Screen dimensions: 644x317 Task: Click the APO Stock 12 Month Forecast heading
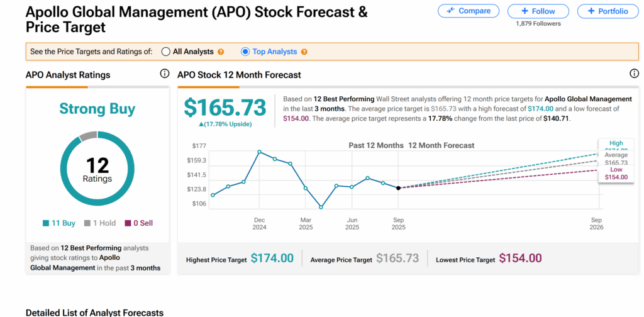[x=239, y=75]
